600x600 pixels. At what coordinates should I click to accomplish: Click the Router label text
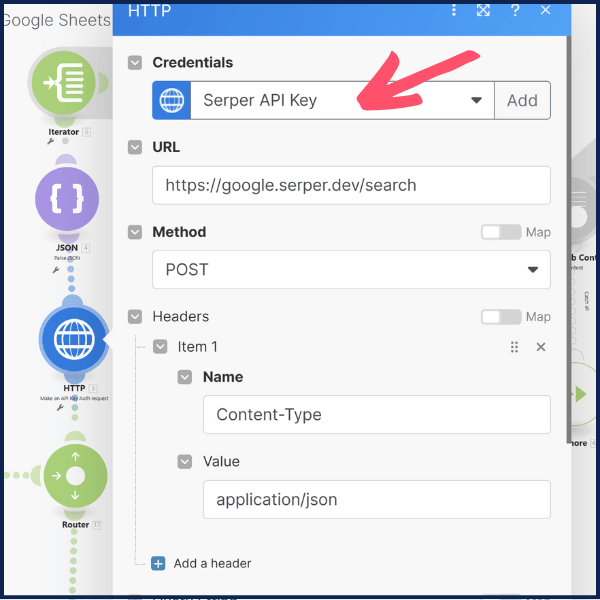(75, 525)
